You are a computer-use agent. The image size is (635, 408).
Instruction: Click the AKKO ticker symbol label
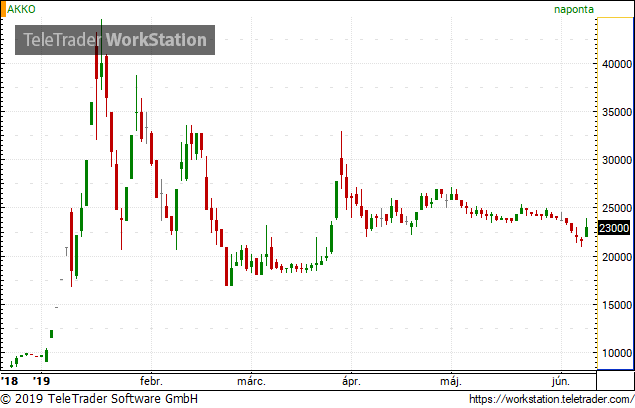click(x=21, y=9)
